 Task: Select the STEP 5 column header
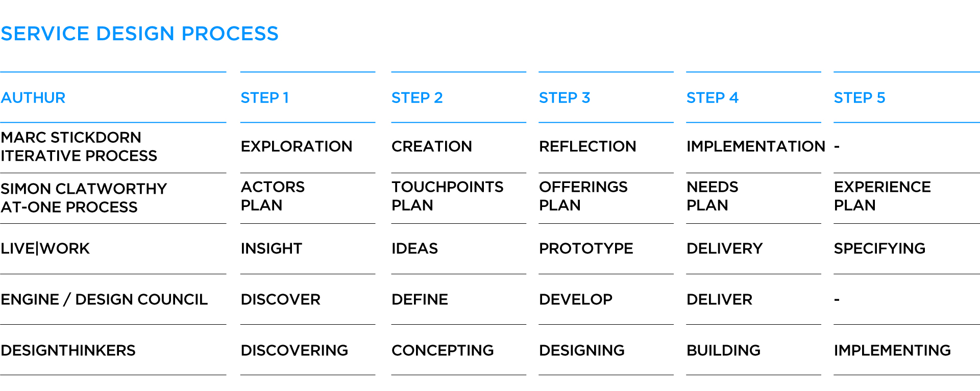pos(859,97)
